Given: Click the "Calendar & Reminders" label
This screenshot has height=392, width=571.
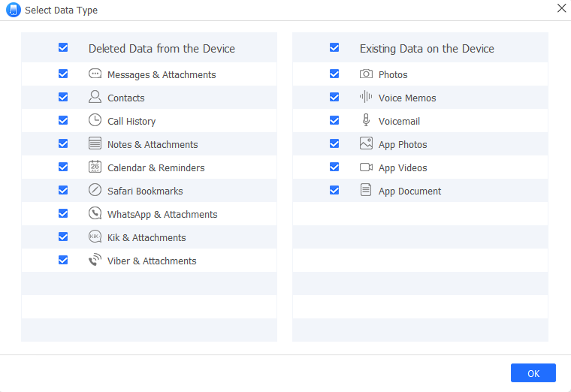Looking at the screenshot, I should click(x=156, y=167).
